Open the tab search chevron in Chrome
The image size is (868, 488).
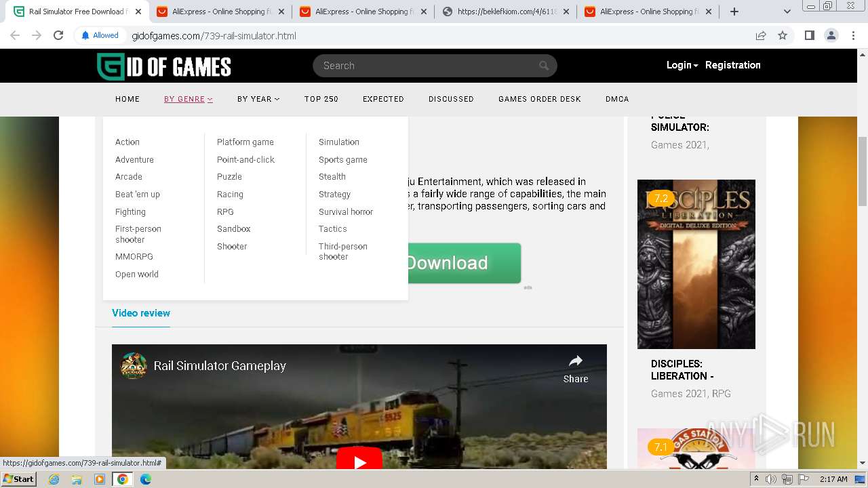(787, 12)
